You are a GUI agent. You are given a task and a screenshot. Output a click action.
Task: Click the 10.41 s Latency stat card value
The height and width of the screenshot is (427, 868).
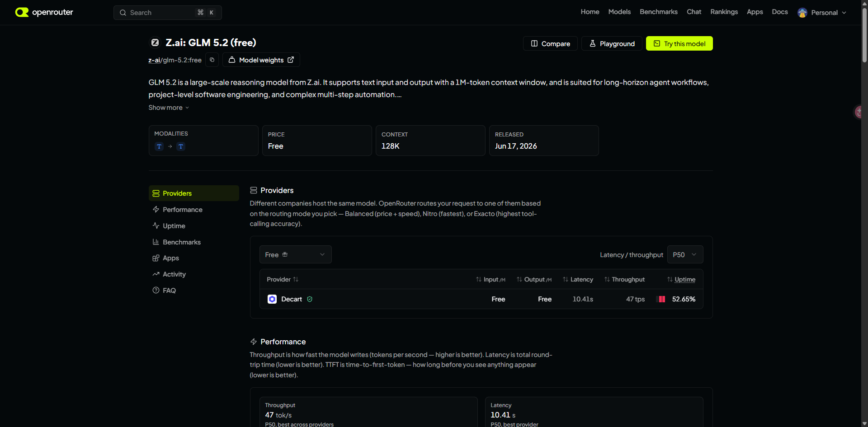point(503,415)
